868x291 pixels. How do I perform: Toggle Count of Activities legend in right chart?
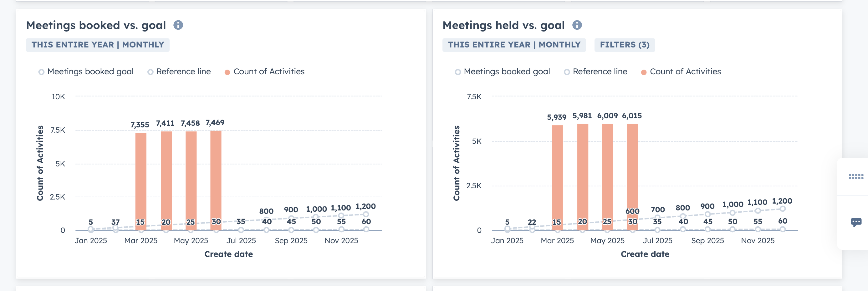pyautogui.click(x=681, y=72)
